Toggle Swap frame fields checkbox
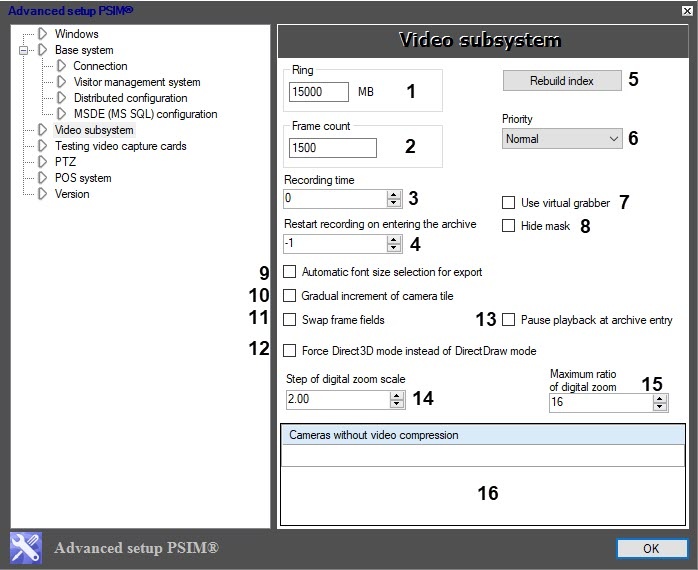This screenshot has width=698, height=570. click(x=289, y=320)
